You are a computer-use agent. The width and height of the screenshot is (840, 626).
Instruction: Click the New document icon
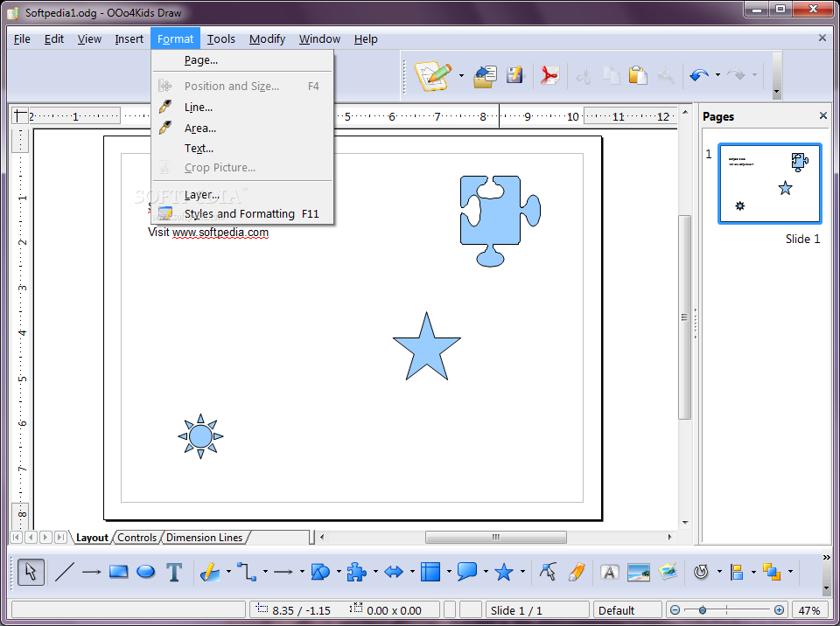(x=433, y=75)
